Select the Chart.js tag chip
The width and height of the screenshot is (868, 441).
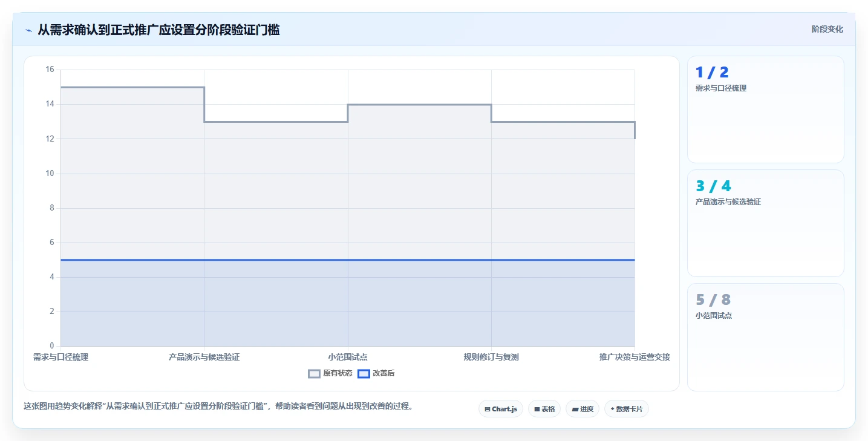[501, 409]
